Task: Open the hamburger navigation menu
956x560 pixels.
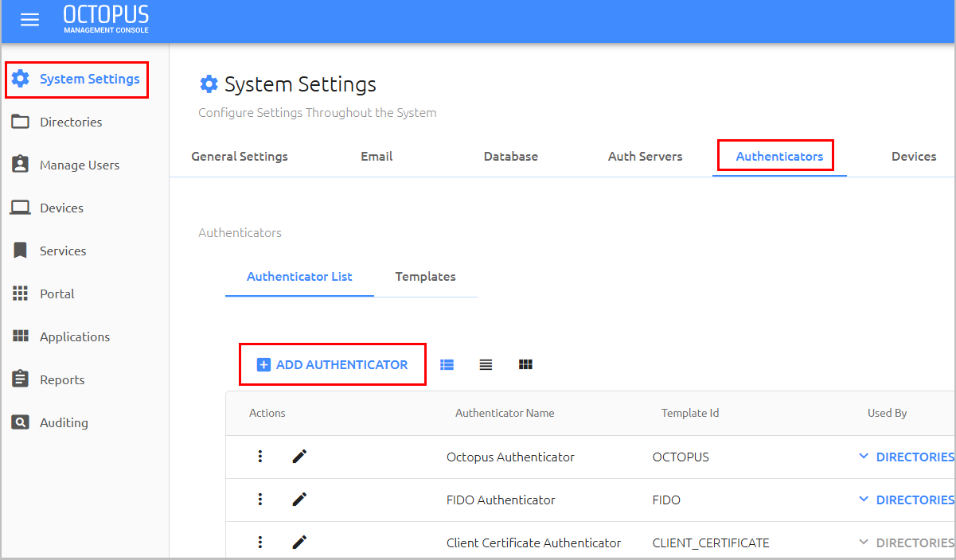Action: click(29, 20)
